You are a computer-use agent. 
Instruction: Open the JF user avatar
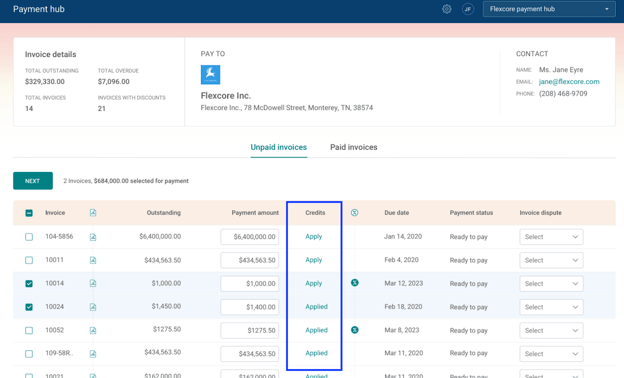coord(468,9)
